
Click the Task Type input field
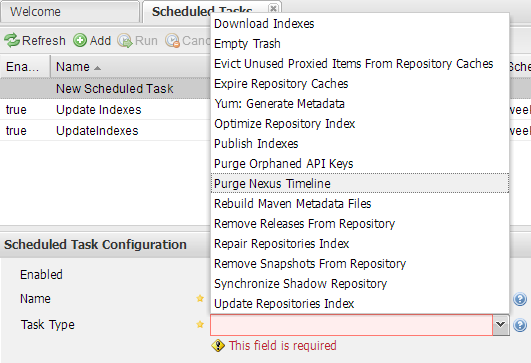point(351,325)
